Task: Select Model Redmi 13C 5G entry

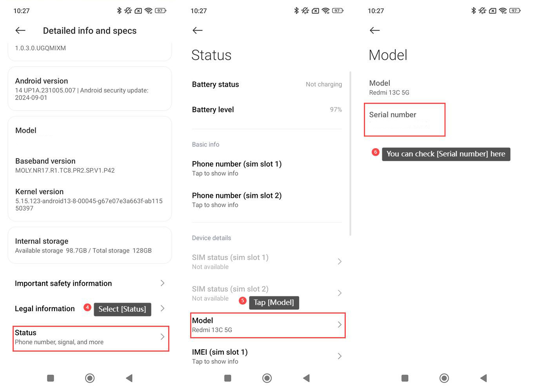Action: click(267, 325)
